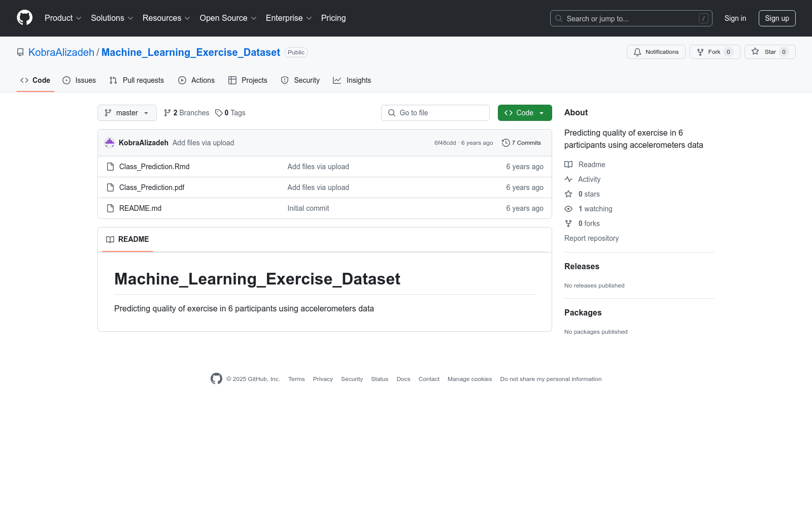Viewport: 812px width, 508px height.
Task: Focus the Search or jump to field
Action: click(631, 18)
